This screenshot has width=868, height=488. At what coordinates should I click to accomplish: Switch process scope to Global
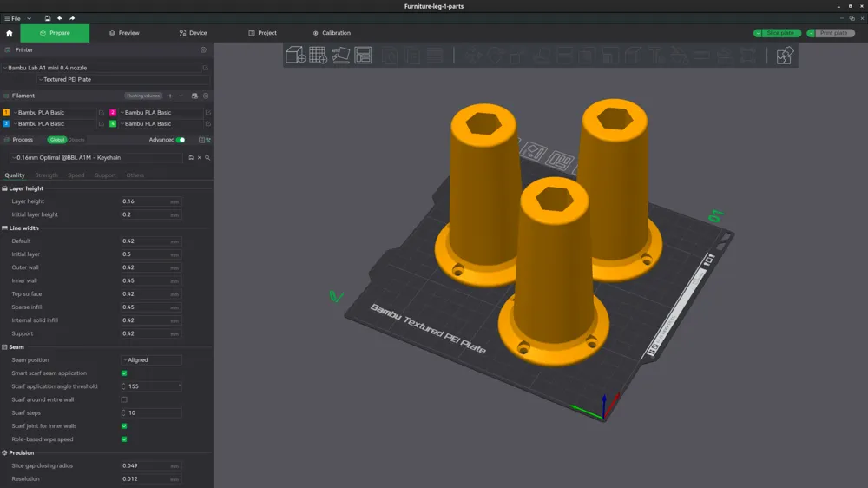57,140
